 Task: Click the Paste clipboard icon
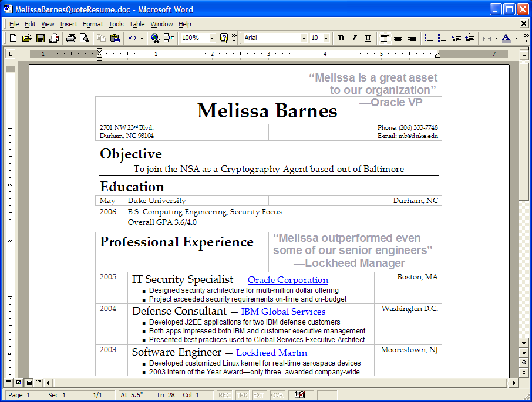[x=115, y=38]
